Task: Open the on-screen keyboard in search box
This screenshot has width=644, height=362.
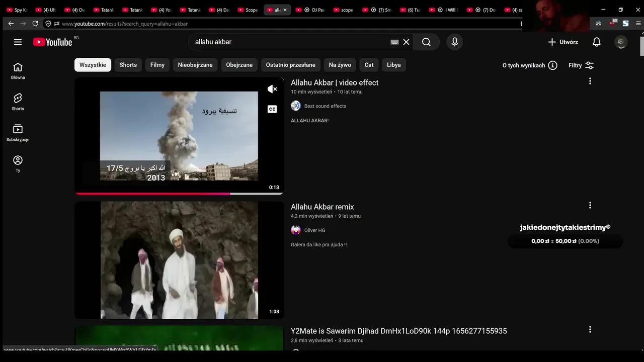Action: [394, 42]
